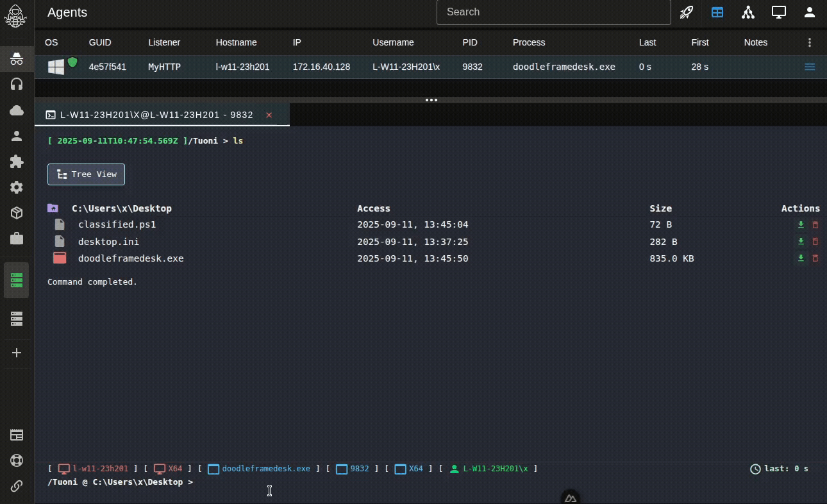Image resolution: width=827 pixels, height=504 pixels.
Task: Open agent row hamburger menu
Action: coord(810,67)
